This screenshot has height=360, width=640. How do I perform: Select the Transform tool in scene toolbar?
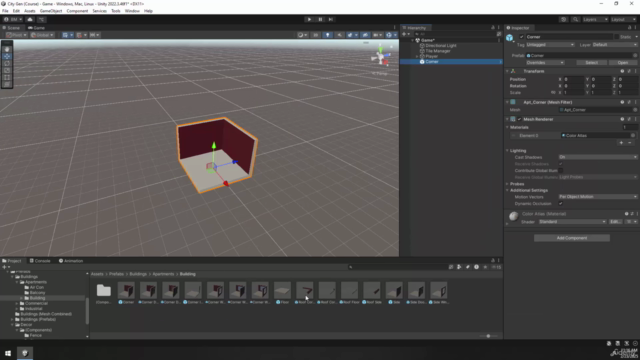(7, 84)
